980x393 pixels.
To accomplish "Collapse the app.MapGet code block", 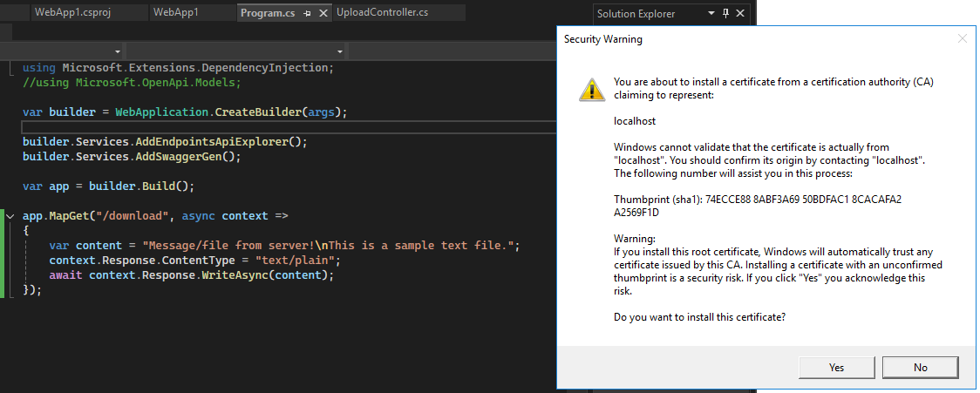I will [10, 215].
